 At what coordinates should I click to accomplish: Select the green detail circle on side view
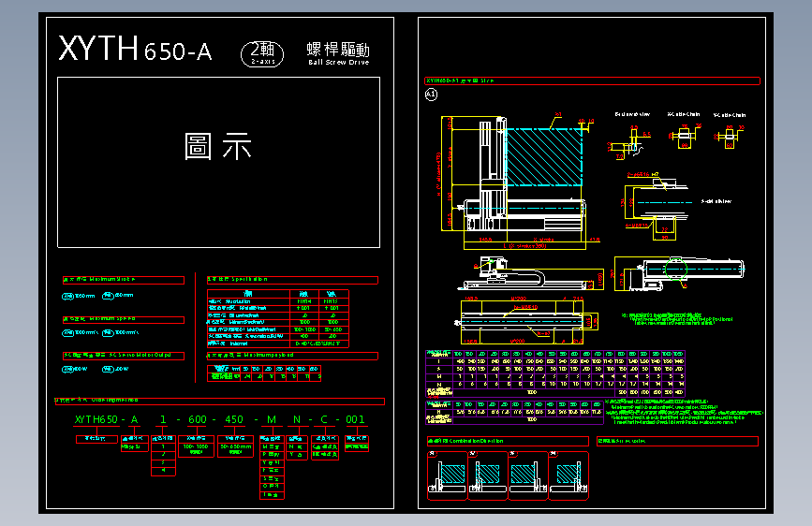(x=675, y=269)
